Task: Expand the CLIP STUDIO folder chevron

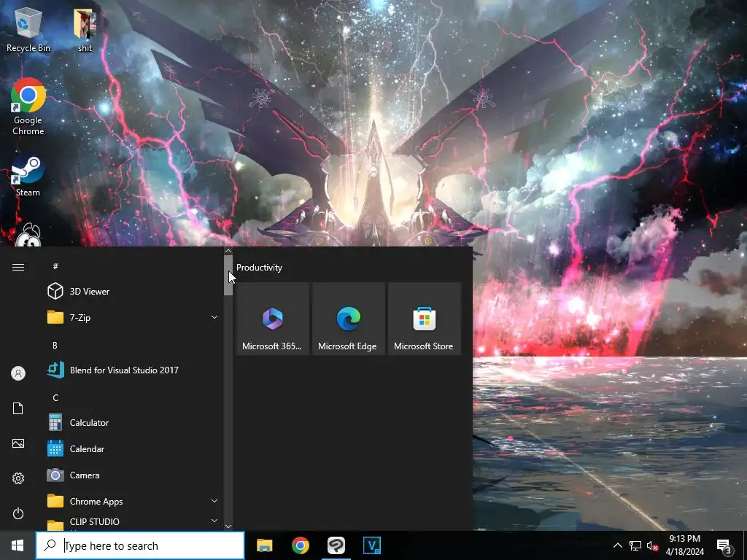Action: coord(214,521)
